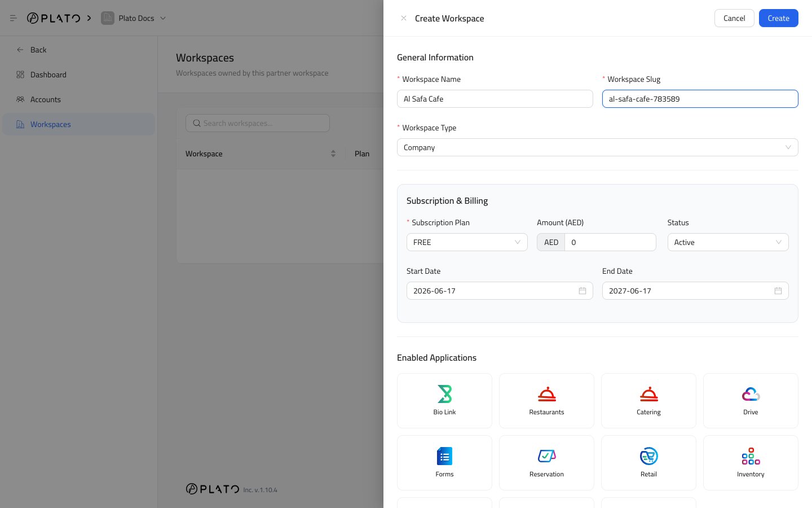Viewport: 812px width, 508px height.
Task: Toggle the Inventory application
Action: (751, 463)
